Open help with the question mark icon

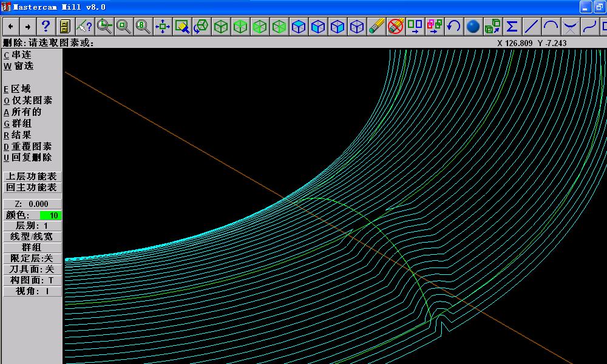click(x=46, y=26)
